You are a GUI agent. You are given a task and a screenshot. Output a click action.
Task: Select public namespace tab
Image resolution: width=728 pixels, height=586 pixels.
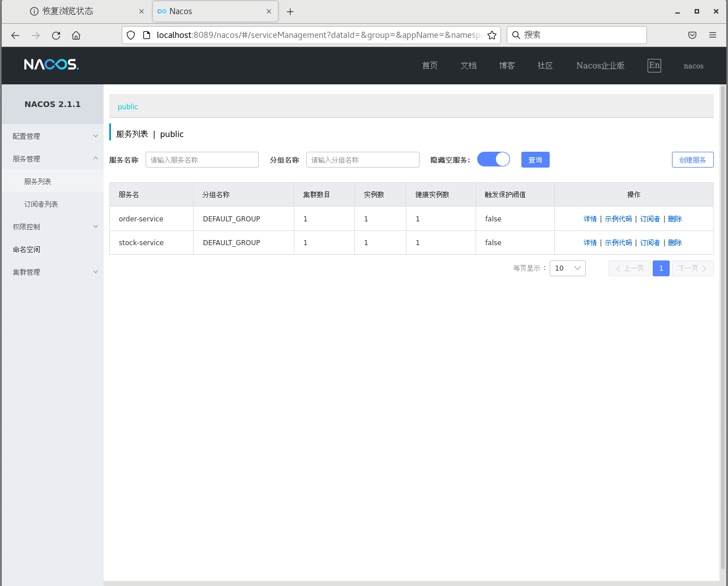click(x=128, y=106)
